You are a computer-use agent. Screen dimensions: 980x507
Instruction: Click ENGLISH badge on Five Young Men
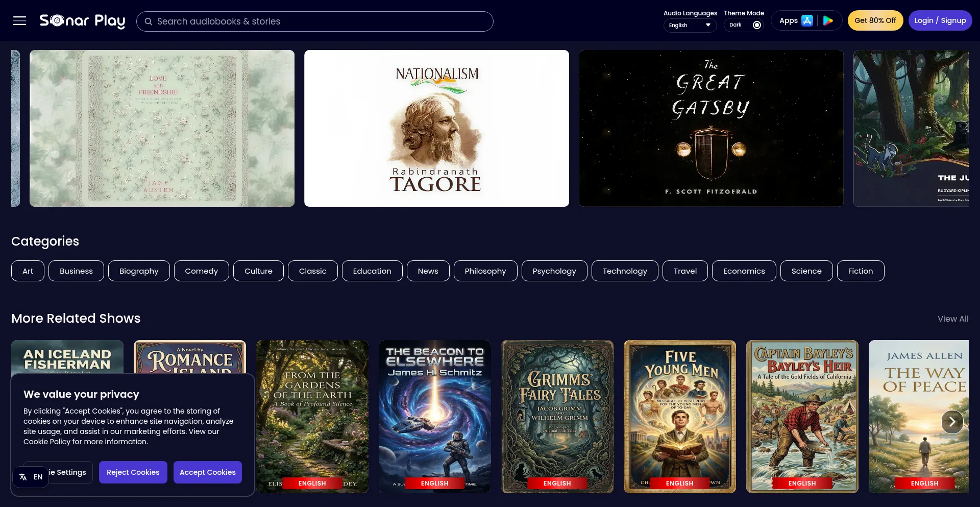[680, 483]
